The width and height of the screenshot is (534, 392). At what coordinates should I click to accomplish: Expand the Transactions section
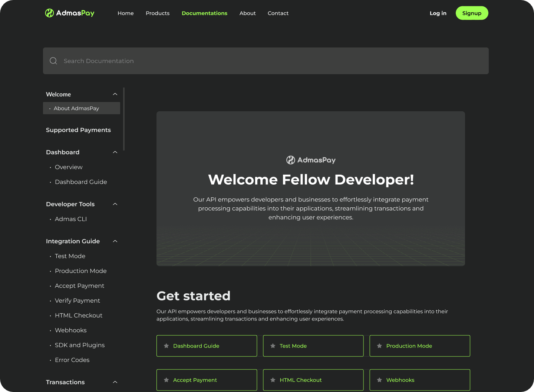click(x=115, y=382)
